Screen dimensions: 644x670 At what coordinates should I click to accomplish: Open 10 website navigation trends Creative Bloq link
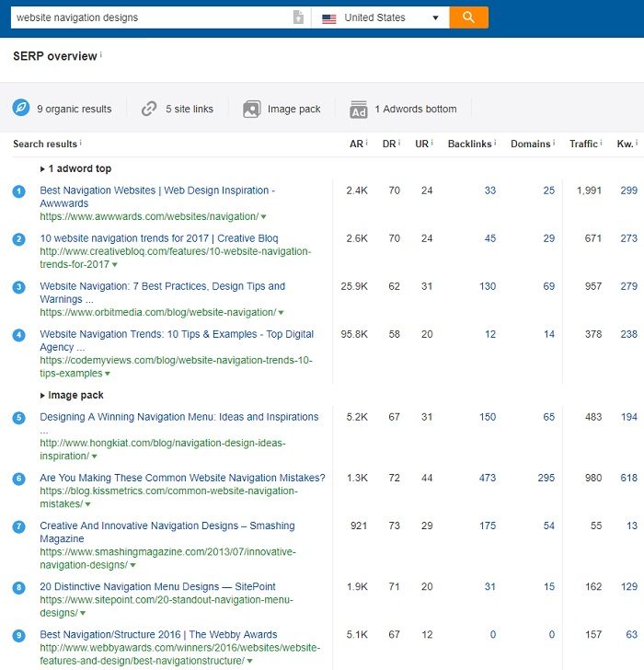(x=159, y=238)
